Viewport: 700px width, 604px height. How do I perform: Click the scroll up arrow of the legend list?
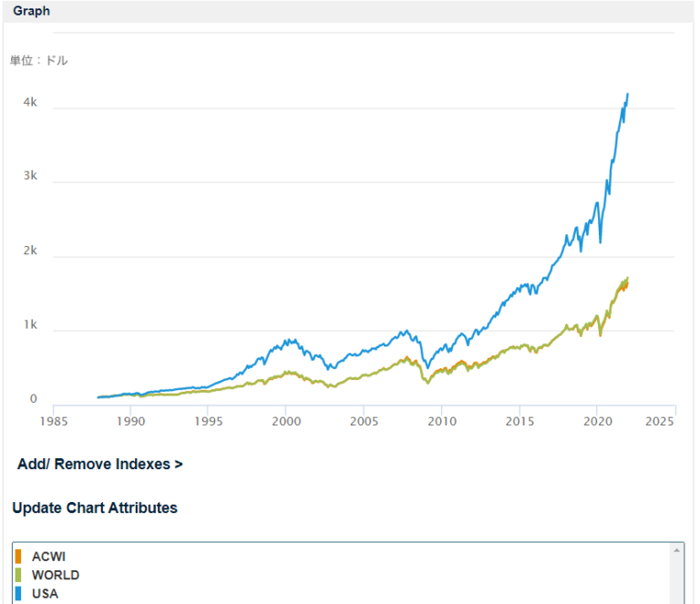(676, 551)
